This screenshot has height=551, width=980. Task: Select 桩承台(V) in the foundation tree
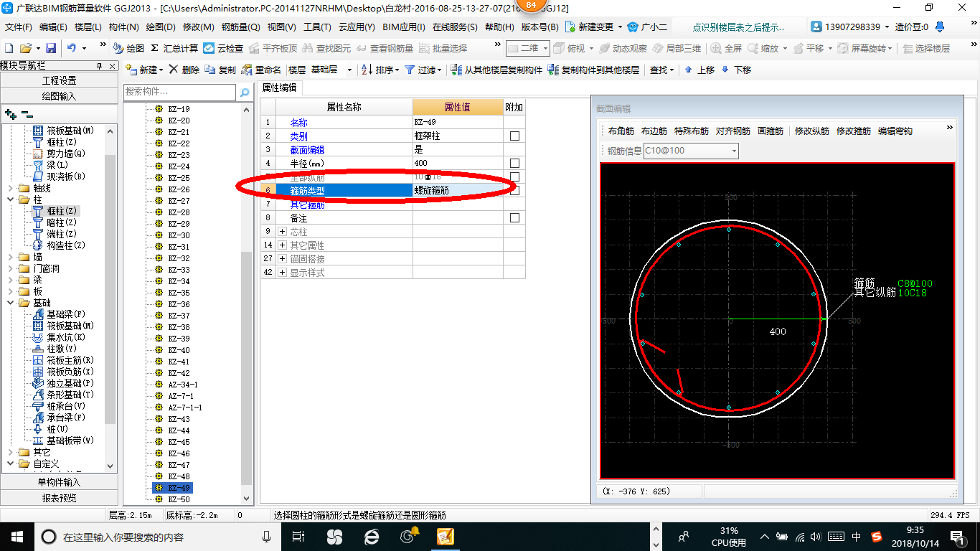point(60,406)
